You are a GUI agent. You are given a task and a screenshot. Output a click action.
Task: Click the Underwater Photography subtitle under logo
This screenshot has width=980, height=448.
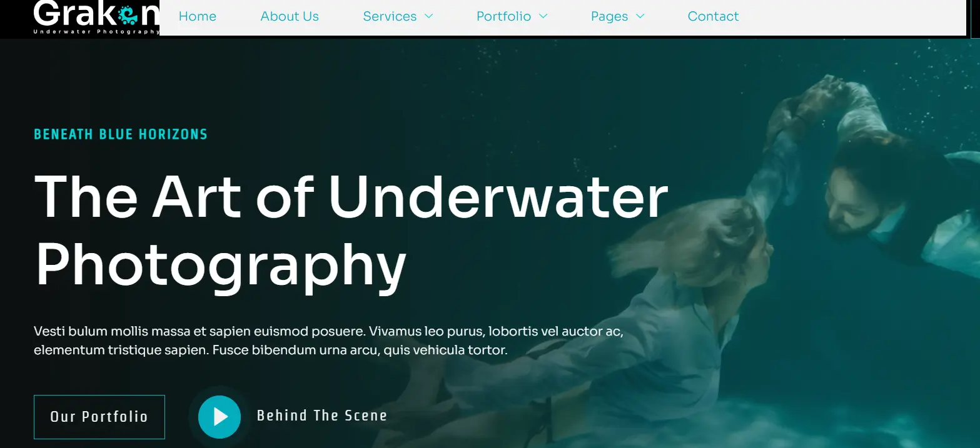(x=97, y=31)
